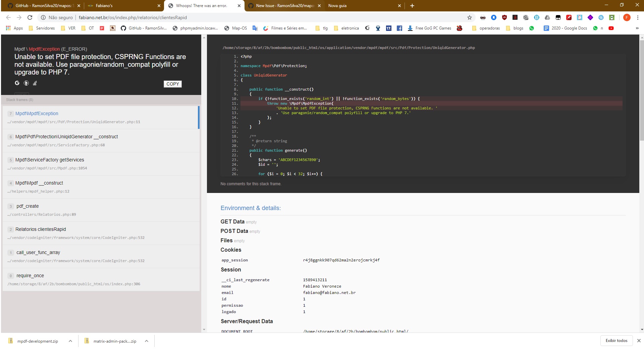Viewport: 644px width, 349px height.
Task: Open the uBlock Origin extension
Action: [504, 17]
